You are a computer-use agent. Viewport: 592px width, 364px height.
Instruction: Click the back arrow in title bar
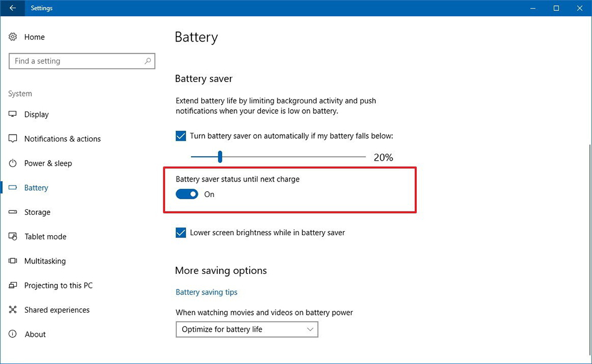pos(12,8)
